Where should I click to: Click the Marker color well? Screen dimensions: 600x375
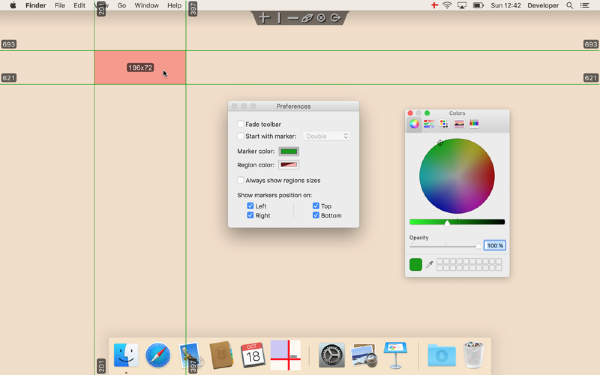[289, 151]
